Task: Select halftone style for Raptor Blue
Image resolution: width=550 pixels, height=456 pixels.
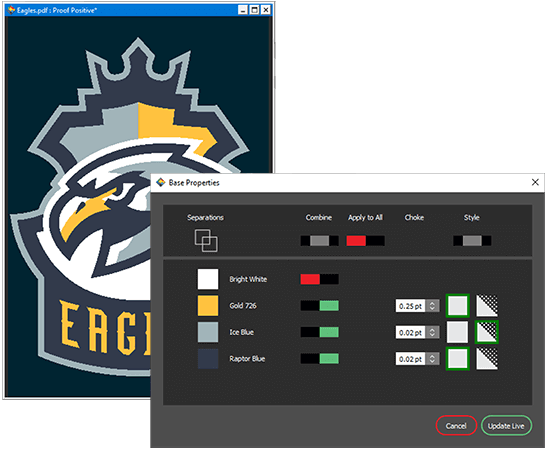Action: tap(487, 358)
